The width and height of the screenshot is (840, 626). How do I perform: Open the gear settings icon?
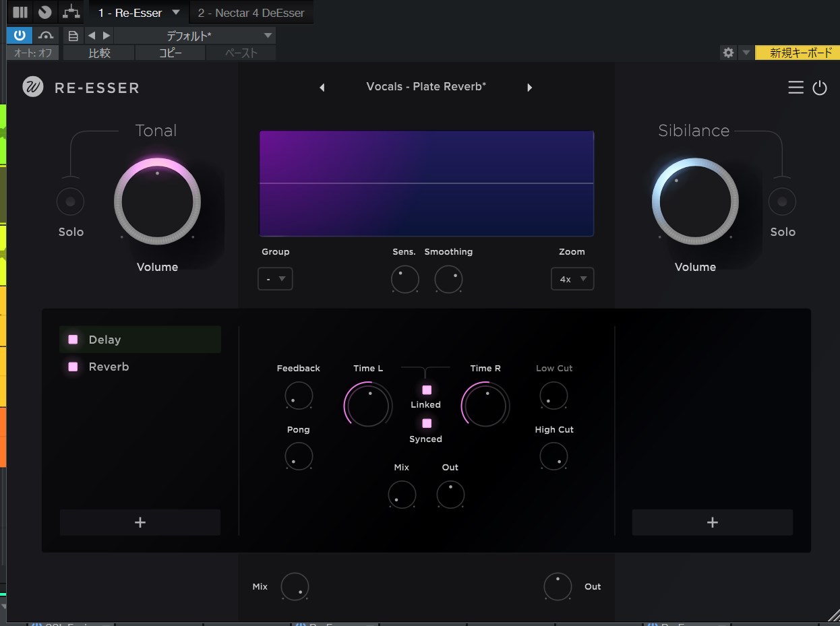[x=728, y=53]
